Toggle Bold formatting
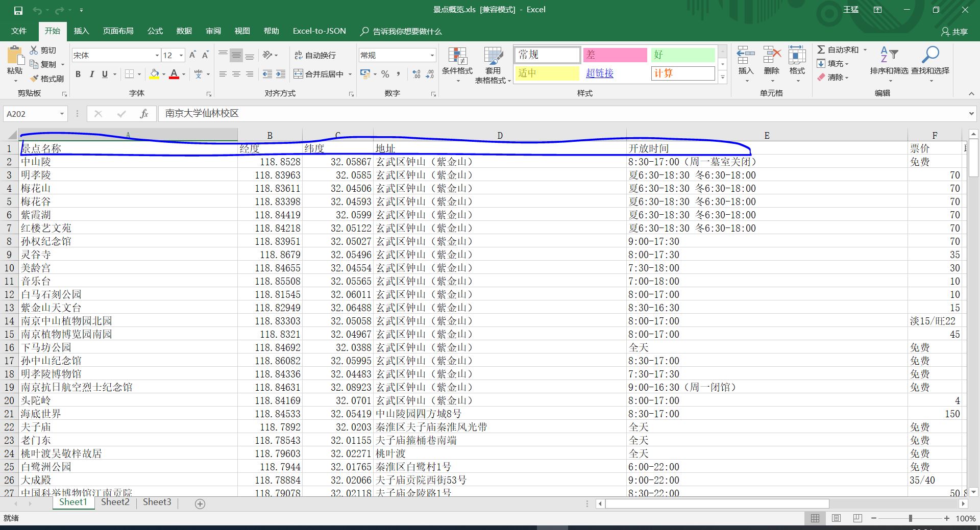Image resolution: width=980 pixels, height=530 pixels. (x=78, y=74)
